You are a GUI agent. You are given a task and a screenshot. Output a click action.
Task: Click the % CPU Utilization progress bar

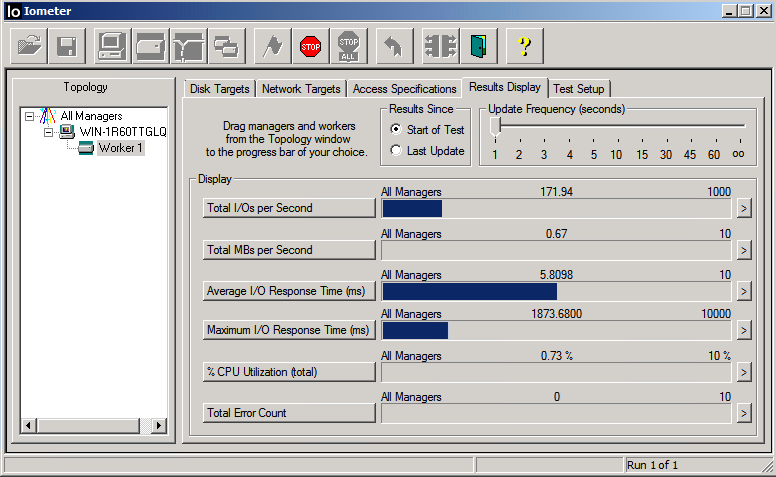[x=556, y=373]
